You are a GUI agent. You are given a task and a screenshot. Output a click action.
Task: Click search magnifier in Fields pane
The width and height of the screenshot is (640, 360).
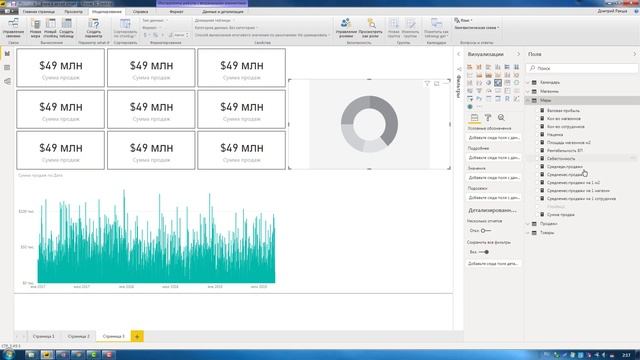pos(532,68)
